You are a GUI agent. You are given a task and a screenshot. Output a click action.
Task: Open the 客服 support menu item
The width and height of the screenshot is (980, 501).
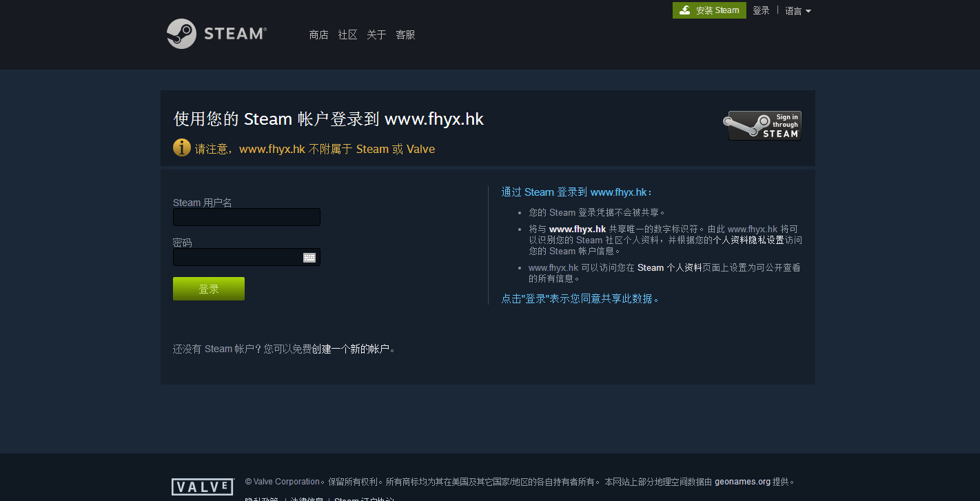[405, 34]
